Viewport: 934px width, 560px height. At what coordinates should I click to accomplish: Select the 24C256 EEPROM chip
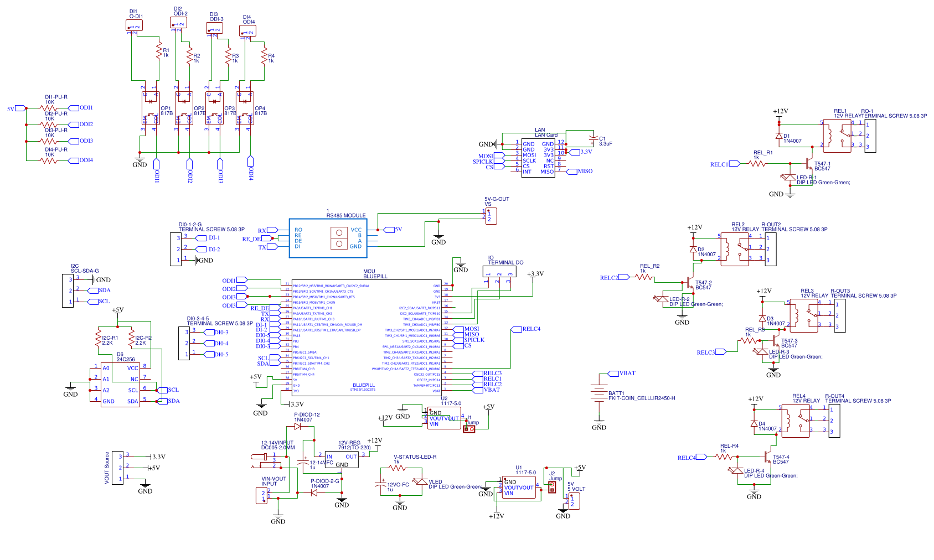coord(120,385)
